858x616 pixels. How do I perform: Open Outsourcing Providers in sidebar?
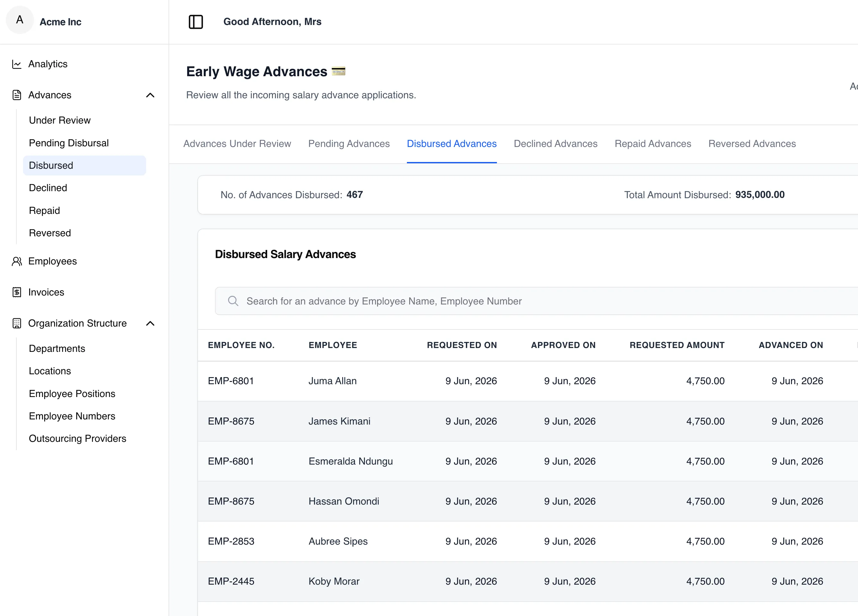pos(78,439)
